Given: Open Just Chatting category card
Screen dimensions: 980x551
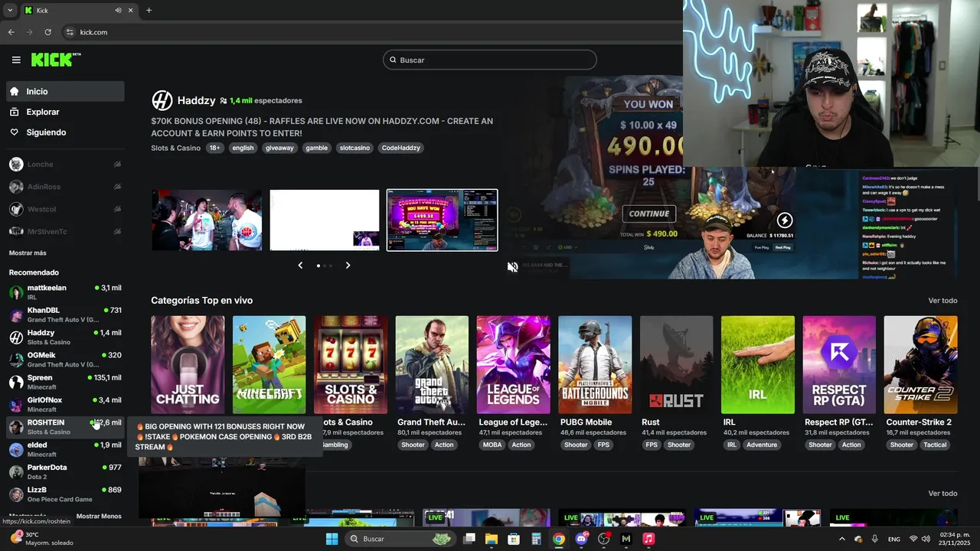Looking at the screenshot, I should pyautogui.click(x=188, y=365).
